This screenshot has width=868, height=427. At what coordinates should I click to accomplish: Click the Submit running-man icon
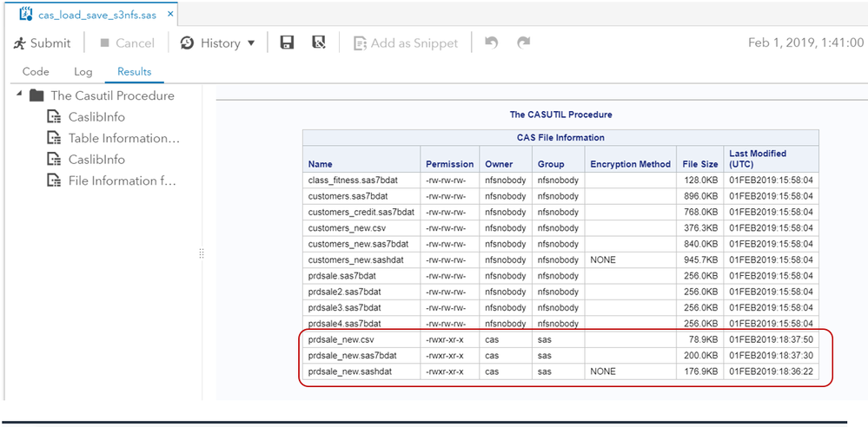pyautogui.click(x=20, y=43)
